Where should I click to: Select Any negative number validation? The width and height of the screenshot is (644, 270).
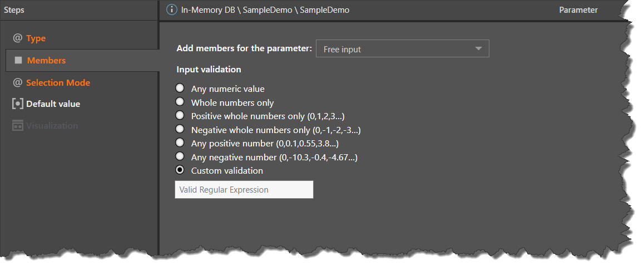point(180,157)
